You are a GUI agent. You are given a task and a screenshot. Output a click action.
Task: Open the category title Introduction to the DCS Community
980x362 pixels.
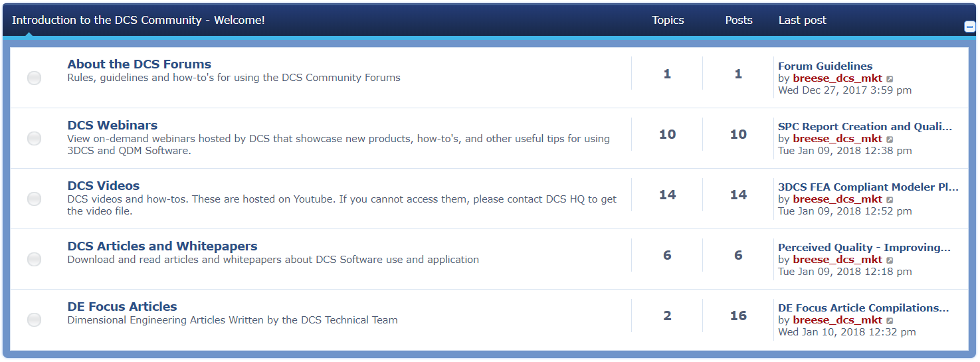138,20
